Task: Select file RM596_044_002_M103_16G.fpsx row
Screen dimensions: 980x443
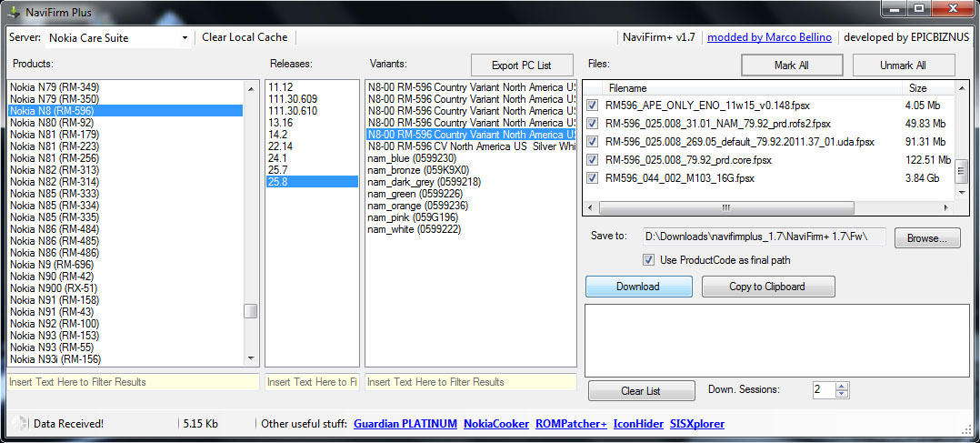Action: point(767,178)
